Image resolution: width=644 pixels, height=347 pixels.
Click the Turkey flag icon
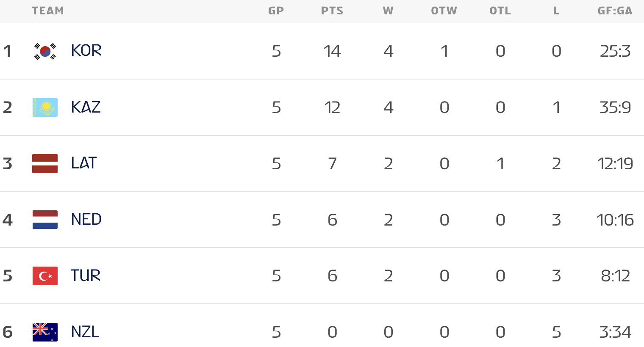coord(45,276)
